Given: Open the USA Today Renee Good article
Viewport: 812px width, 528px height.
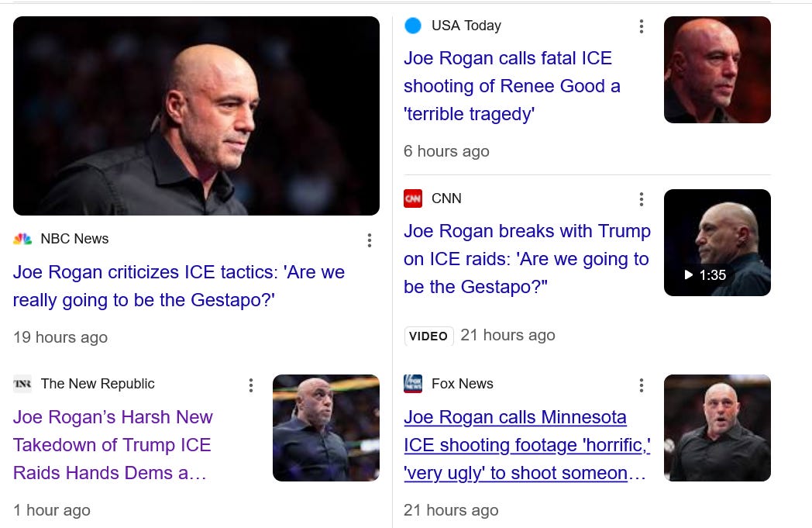Looking at the screenshot, I should tap(511, 86).
